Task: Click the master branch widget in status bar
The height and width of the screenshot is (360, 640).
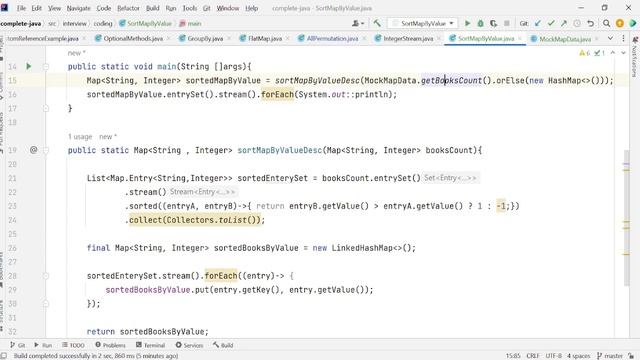Action: [610, 356]
